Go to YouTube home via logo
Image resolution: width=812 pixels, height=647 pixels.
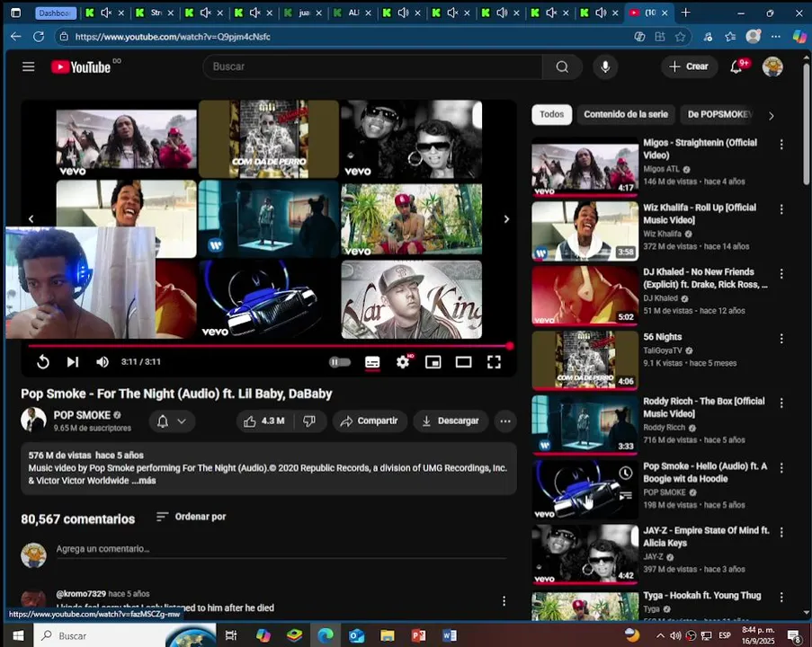tap(81, 66)
